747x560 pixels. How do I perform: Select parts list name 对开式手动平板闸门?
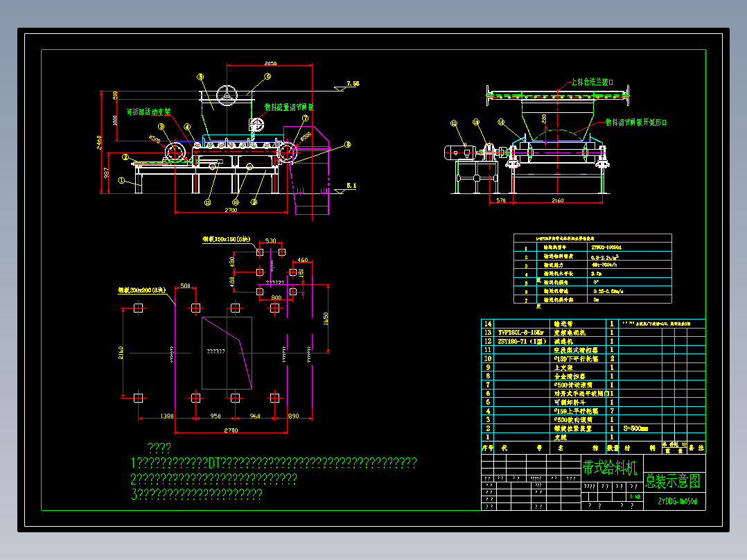tap(581, 393)
